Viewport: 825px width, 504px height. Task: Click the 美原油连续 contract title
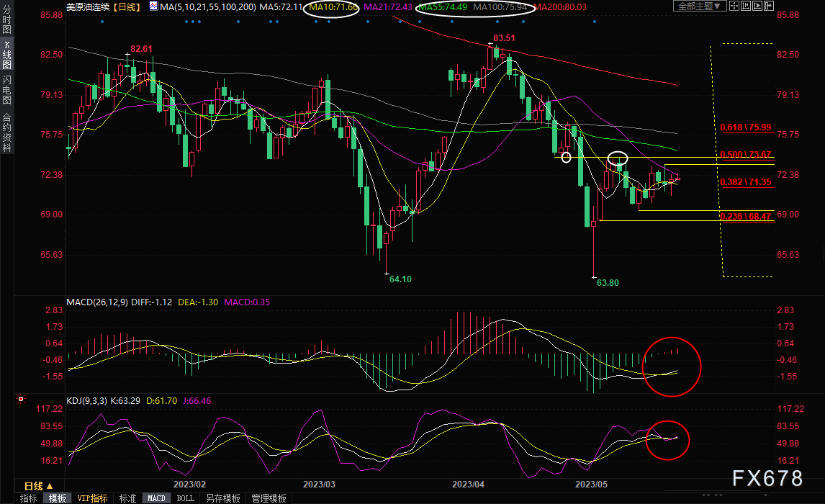(x=88, y=6)
